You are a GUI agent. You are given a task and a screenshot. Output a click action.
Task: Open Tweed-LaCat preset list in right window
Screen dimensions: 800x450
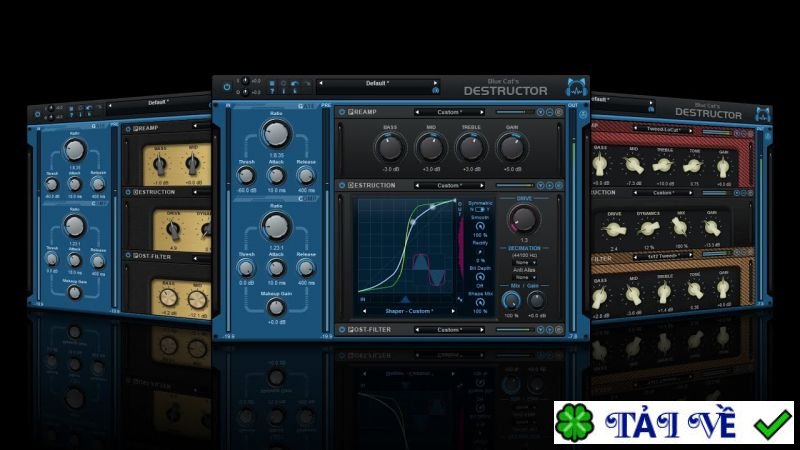click(663, 130)
